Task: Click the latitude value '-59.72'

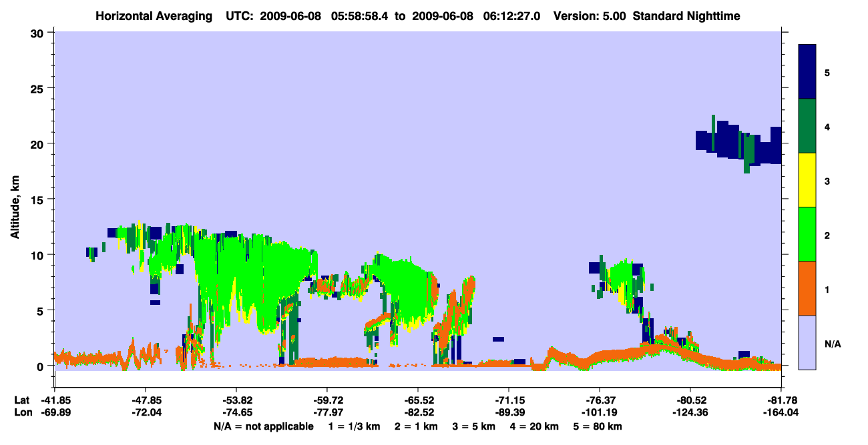Action: [x=327, y=400]
